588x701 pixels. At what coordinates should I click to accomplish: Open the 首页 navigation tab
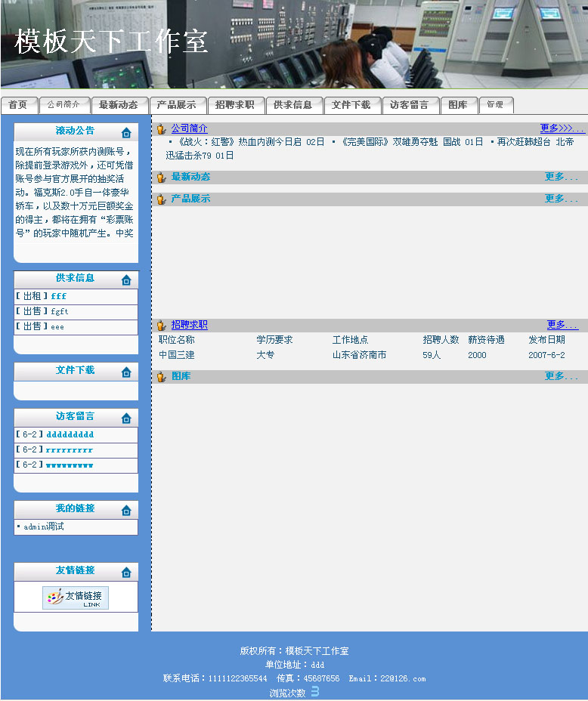(19, 105)
